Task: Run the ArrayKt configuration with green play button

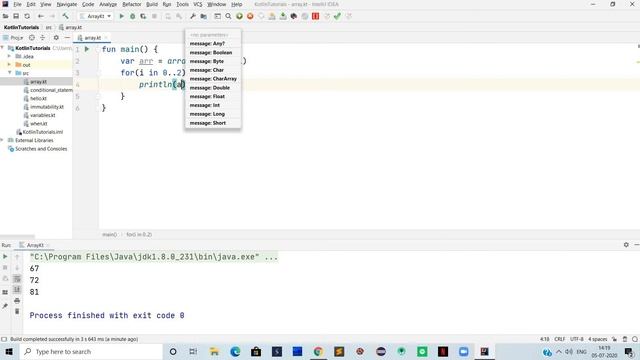Action: pos(122,16)
